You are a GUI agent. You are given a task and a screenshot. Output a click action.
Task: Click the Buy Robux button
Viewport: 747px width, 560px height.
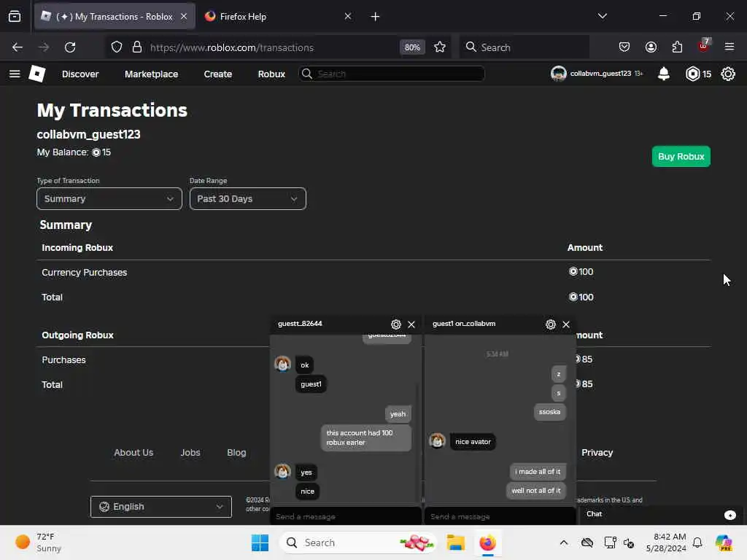pos(681,157)
